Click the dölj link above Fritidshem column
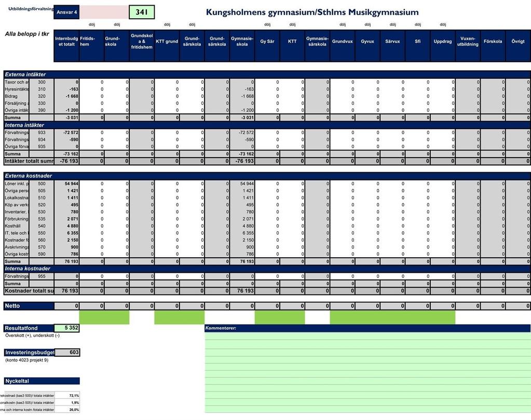 pos(92,25)
